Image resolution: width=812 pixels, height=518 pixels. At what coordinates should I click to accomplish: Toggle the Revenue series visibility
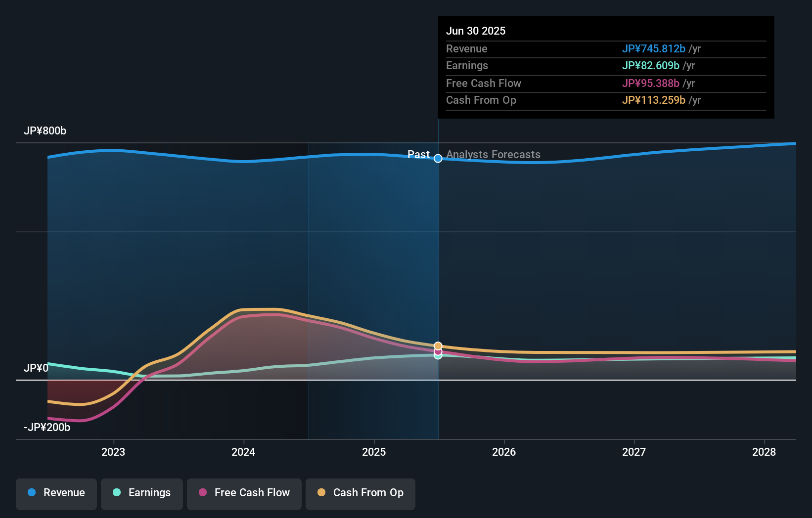point(56,493)
